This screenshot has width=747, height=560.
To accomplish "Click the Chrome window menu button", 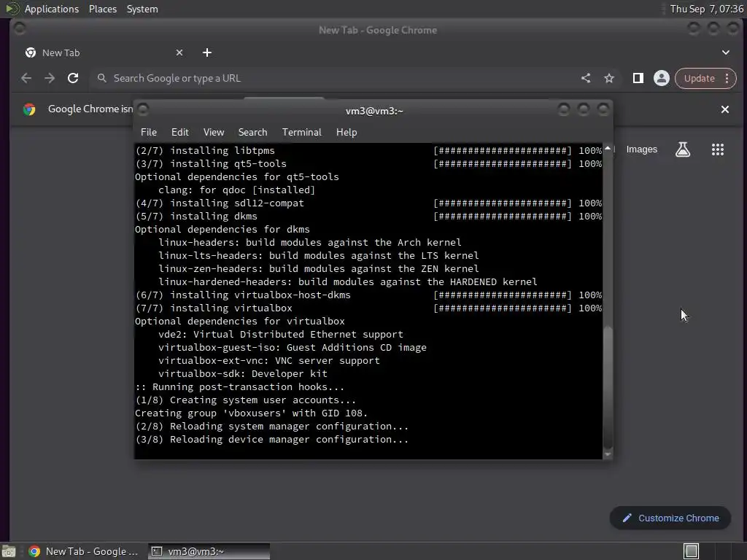I will tap(20, 29).
